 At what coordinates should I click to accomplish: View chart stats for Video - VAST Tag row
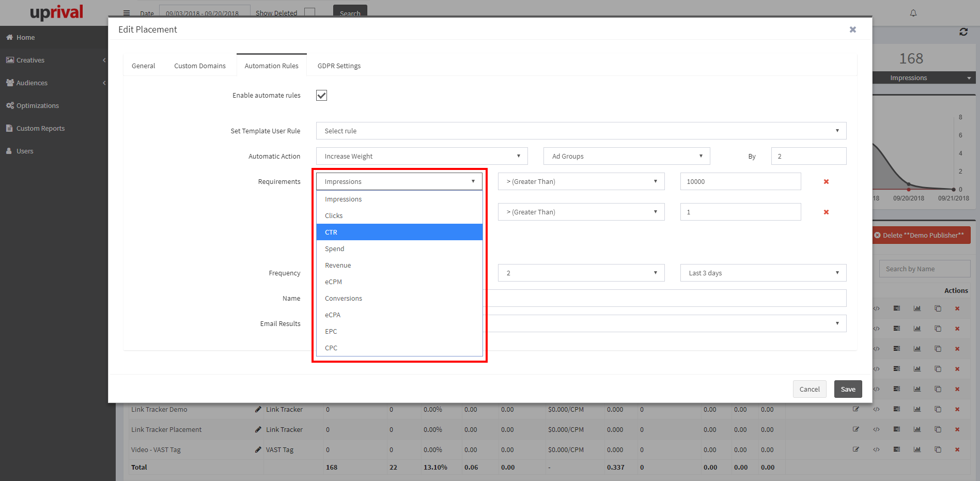pos(917,449)
